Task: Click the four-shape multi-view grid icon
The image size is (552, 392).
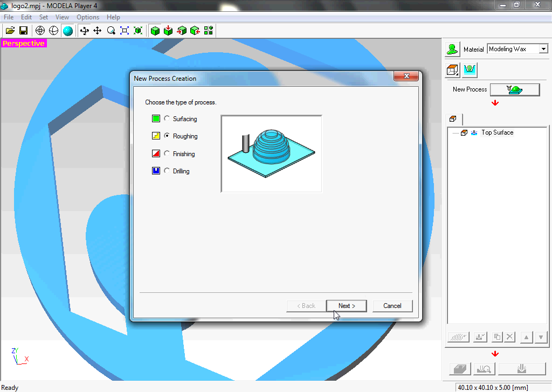Action: (x=209, y=31)
